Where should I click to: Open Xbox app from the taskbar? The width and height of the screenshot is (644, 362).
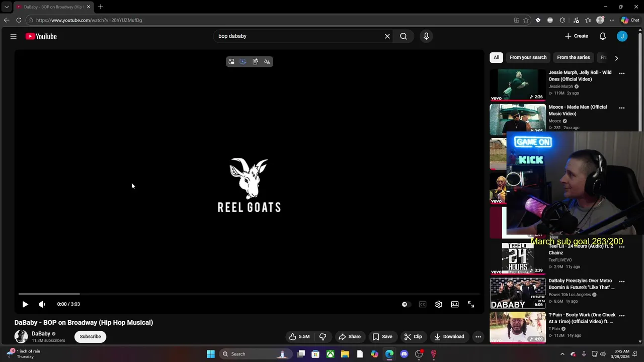coord(331,354)
